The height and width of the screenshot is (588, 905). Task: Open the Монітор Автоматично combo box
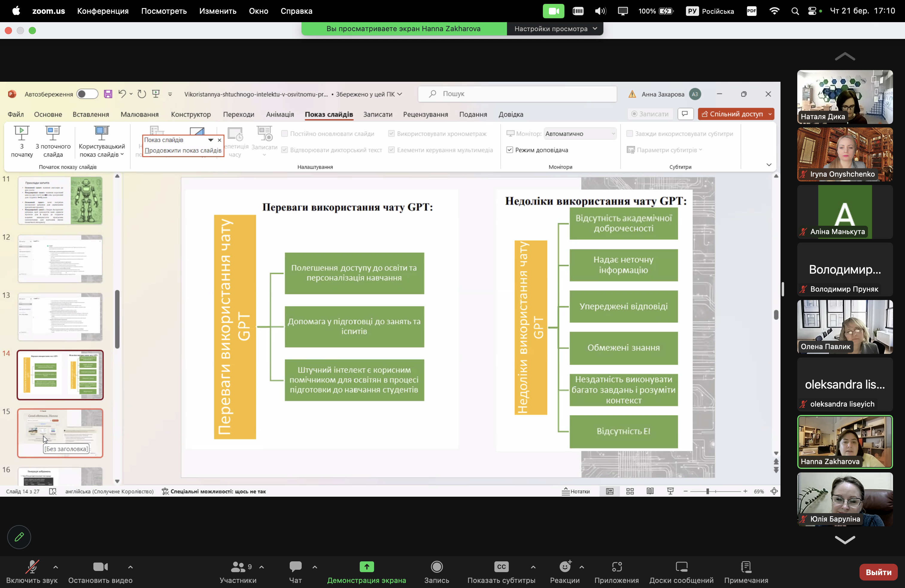coord(579,134)
